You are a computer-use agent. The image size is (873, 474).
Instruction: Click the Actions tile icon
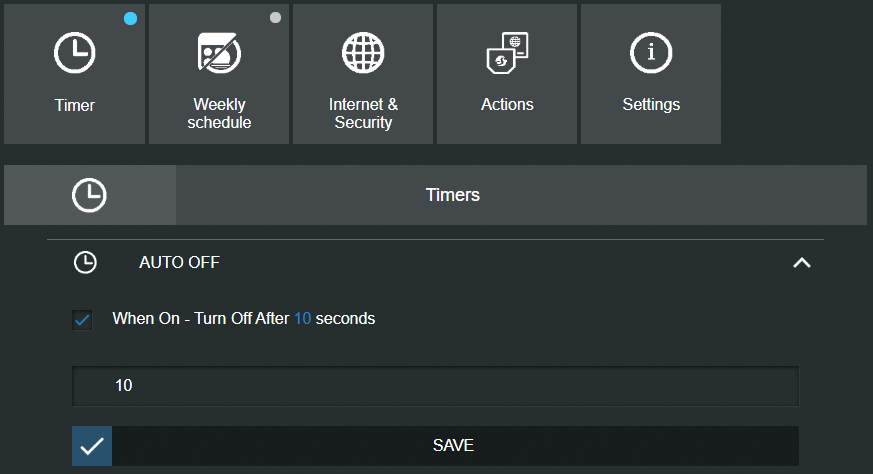(507, 53)
